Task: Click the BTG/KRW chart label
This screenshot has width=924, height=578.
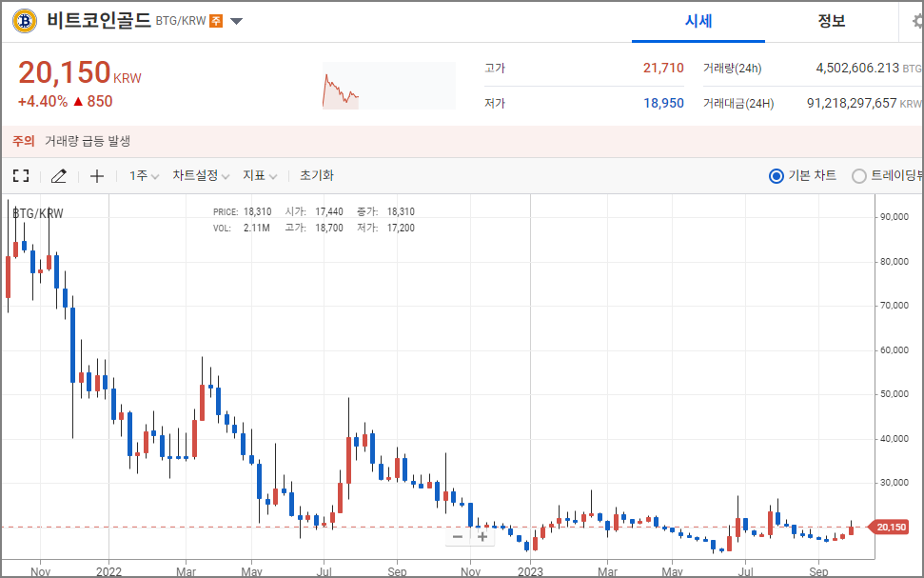Action: [38, 213]
